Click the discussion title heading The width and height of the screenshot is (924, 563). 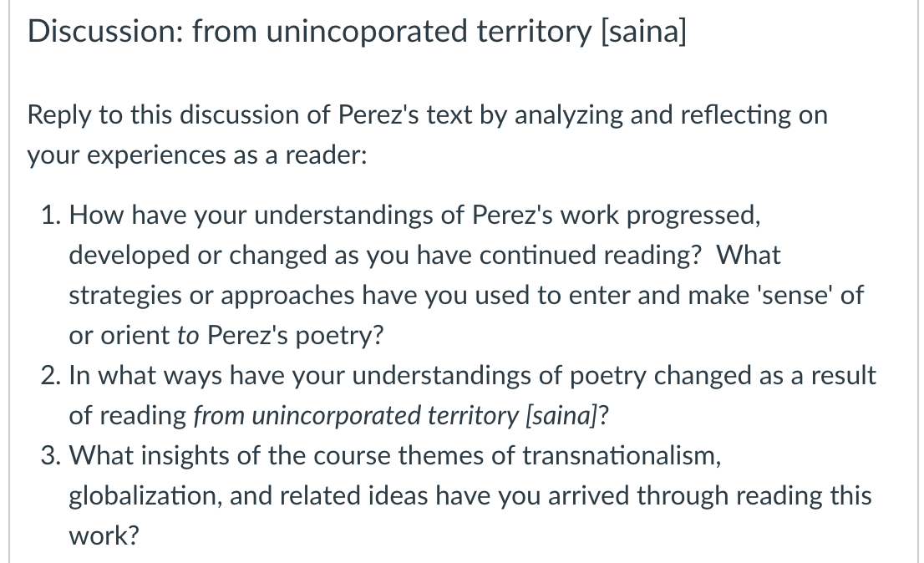[357, 31]
